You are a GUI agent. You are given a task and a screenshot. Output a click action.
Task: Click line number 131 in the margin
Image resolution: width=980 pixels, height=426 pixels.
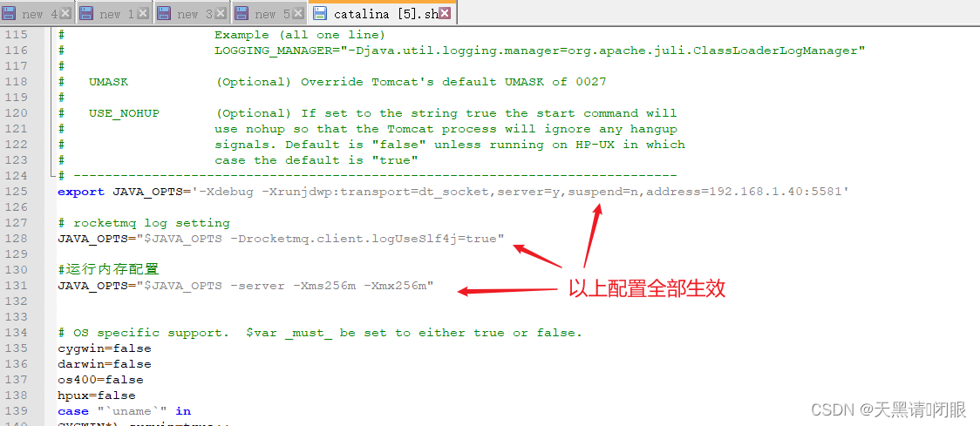point(16,286)
